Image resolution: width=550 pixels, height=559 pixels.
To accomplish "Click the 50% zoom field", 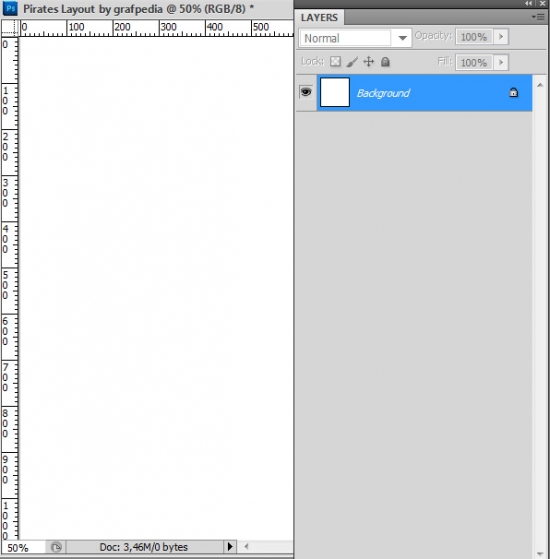I will click(x=22, y=548).
